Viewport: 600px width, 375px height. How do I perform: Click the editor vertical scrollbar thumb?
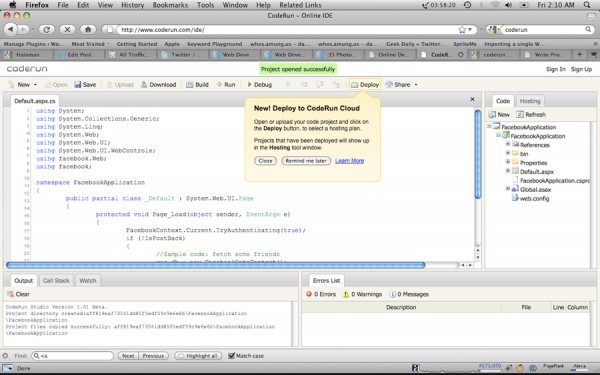[x=478, y=154]
